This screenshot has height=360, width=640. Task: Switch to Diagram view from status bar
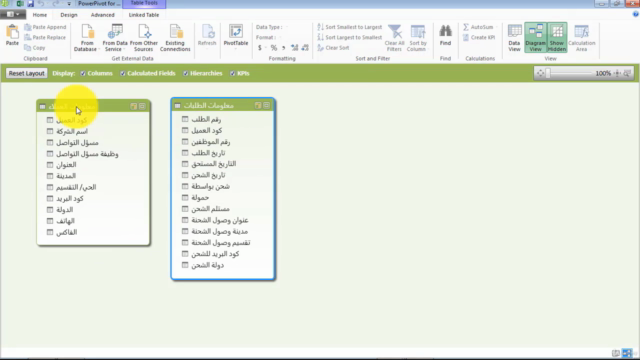click(x=627, y=353)
